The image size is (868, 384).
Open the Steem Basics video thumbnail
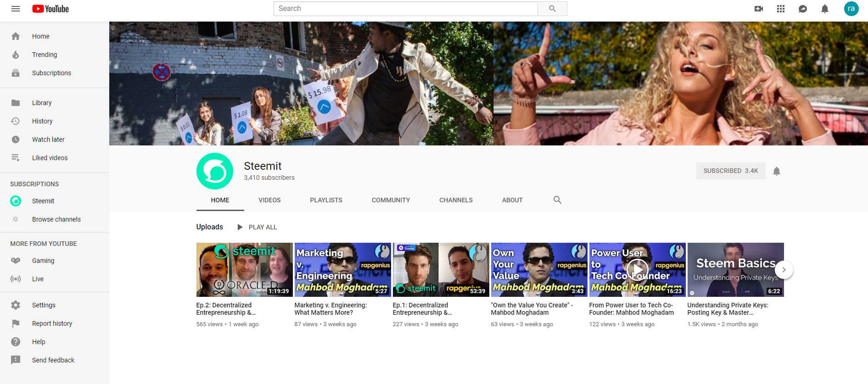point(736,270)
